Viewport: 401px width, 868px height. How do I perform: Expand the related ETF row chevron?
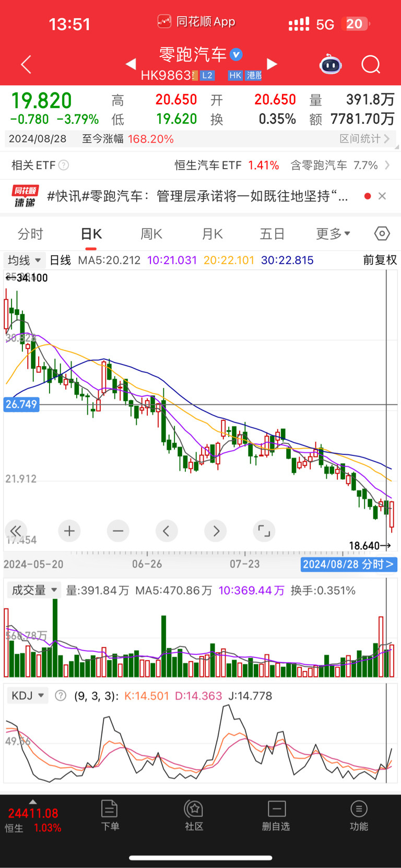[x=387, y=165]
